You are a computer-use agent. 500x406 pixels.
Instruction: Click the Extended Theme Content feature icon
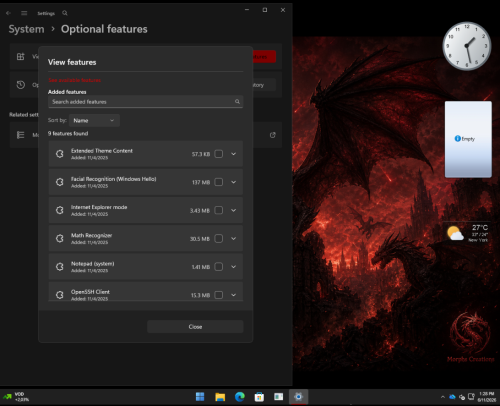[60, 154]
